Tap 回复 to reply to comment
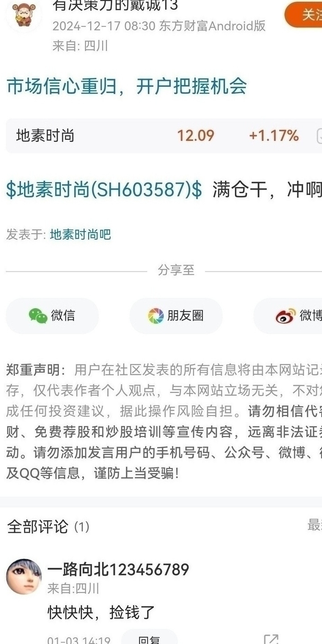The height and width of the screenshot is (644, 322). (x=150, y=637)
